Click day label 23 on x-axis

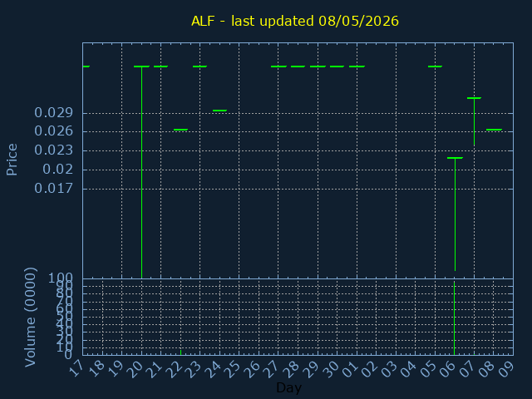pyautogui.click(x=194, y=369)
